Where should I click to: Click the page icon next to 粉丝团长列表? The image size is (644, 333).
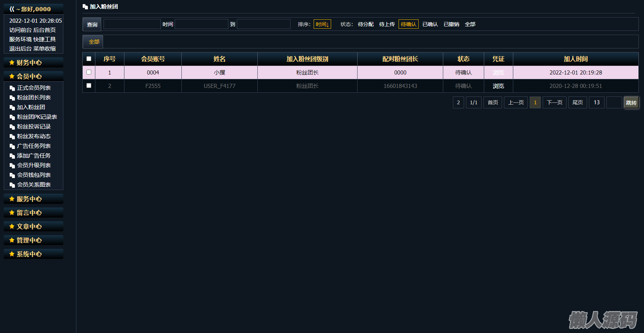tap(12, 98)
